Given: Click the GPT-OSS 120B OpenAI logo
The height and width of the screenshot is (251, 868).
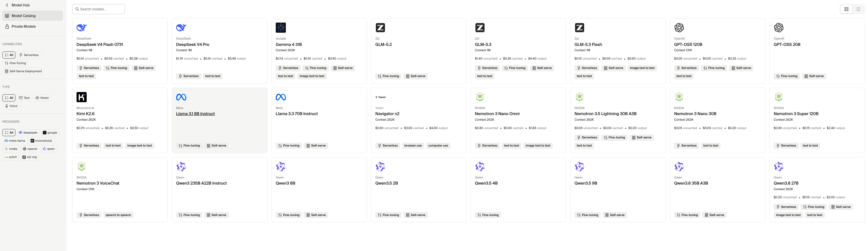Looking at the screenshot, I should click(x=679, y=28).
